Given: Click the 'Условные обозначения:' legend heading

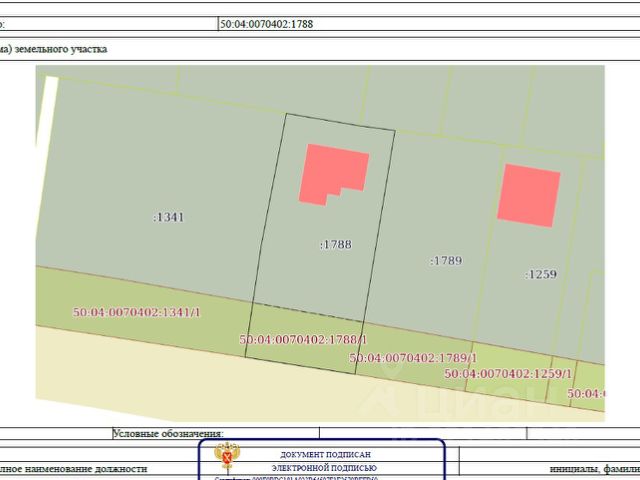Looking at the screenshot, I should coord(168,433).
